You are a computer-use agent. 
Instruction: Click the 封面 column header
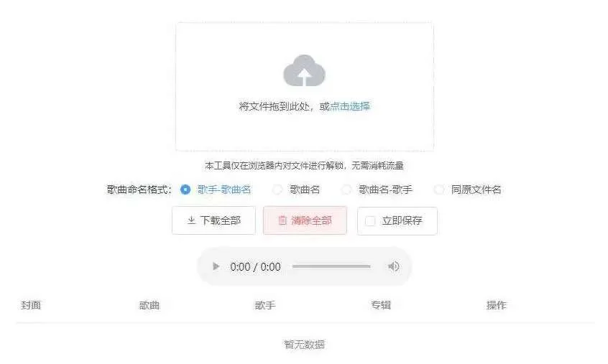point(31,305)
